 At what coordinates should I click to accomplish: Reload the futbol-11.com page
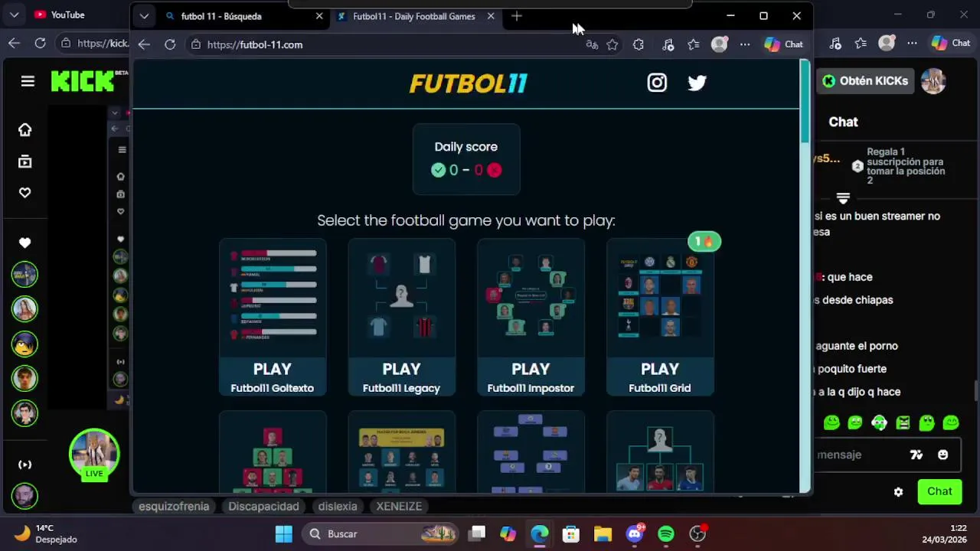170,44
